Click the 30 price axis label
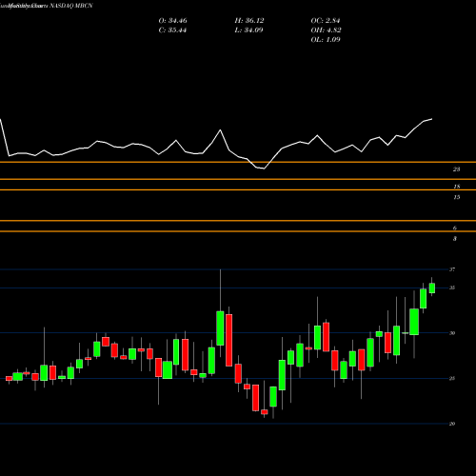 tap(452, 333)
